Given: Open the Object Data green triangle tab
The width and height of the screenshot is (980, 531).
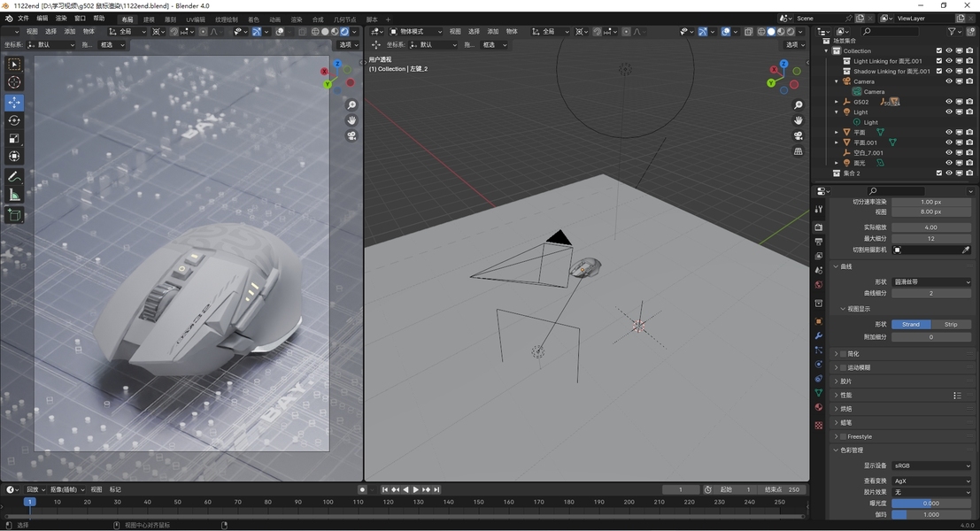Looking at the screenshot, I should point(819,393).
